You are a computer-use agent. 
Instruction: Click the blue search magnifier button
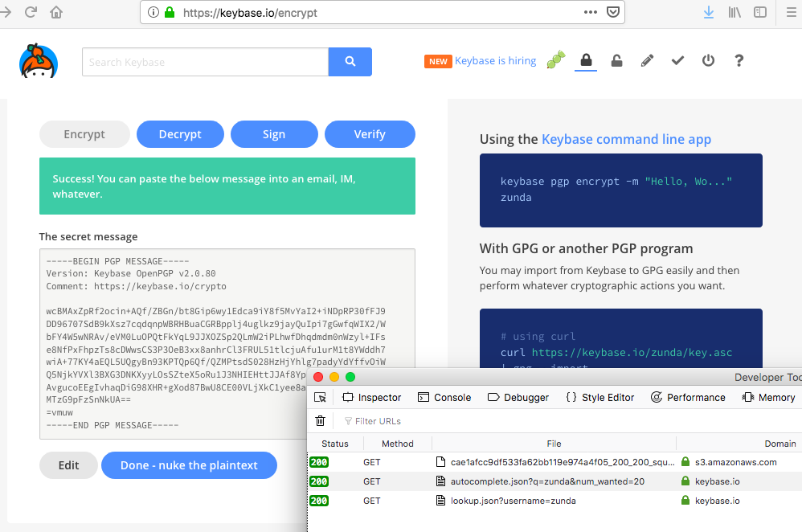click(350, 61)
